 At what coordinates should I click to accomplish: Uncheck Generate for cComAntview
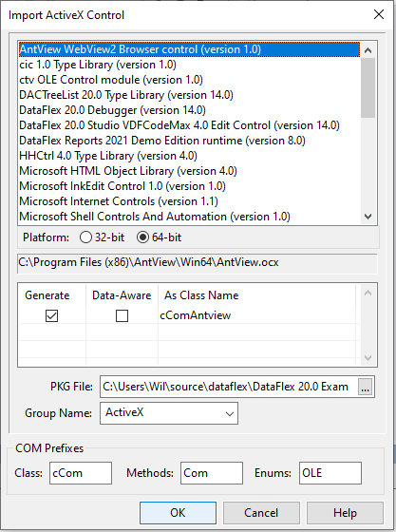point(51,315)
